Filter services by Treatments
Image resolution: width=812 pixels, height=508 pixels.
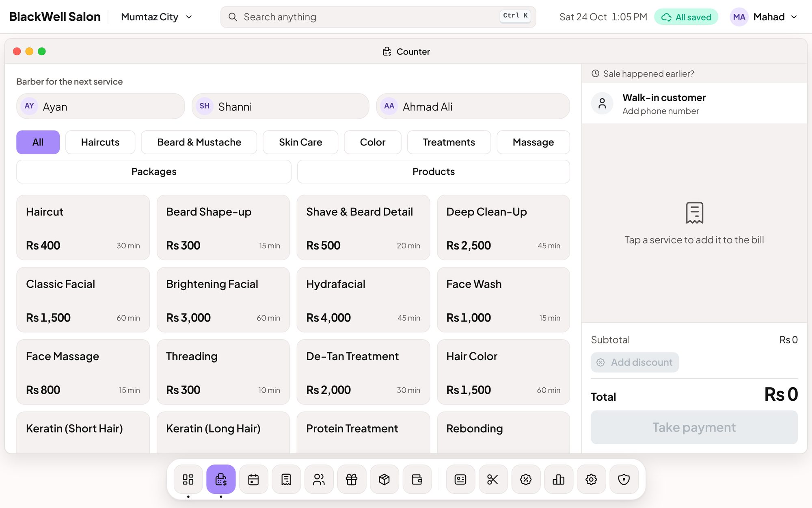449,142
